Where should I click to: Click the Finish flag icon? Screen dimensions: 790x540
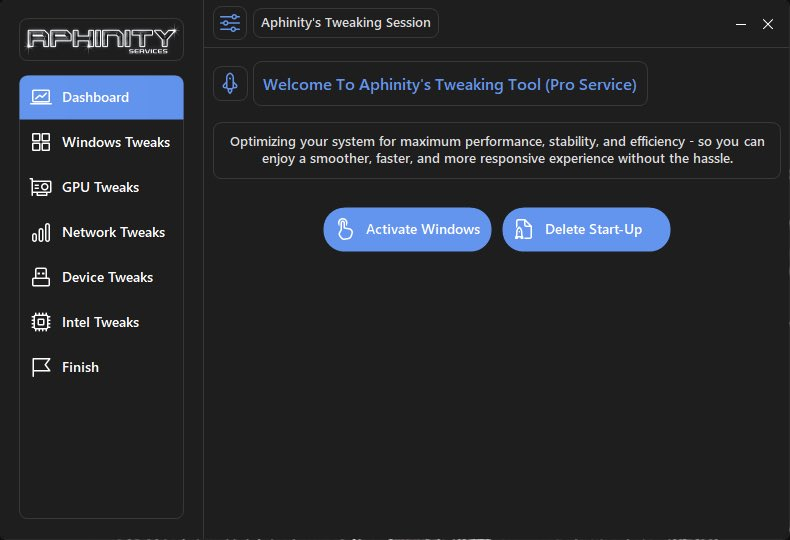tap(41, 367)
